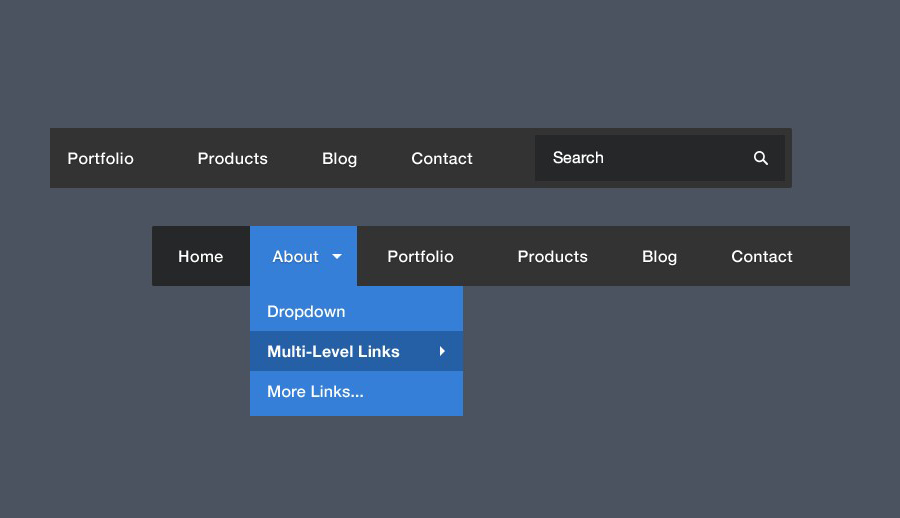Open Products in the top navigation bar

point(232,159)
